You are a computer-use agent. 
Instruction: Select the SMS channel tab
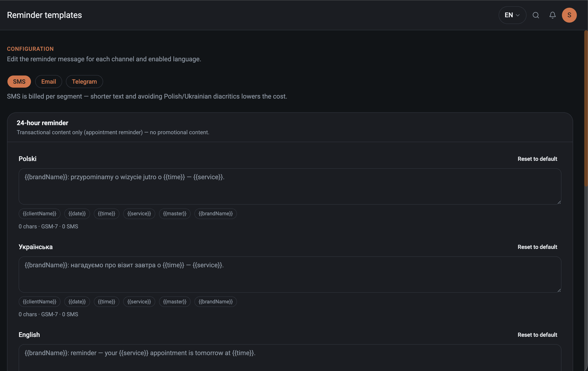click(x=19, y=82)
